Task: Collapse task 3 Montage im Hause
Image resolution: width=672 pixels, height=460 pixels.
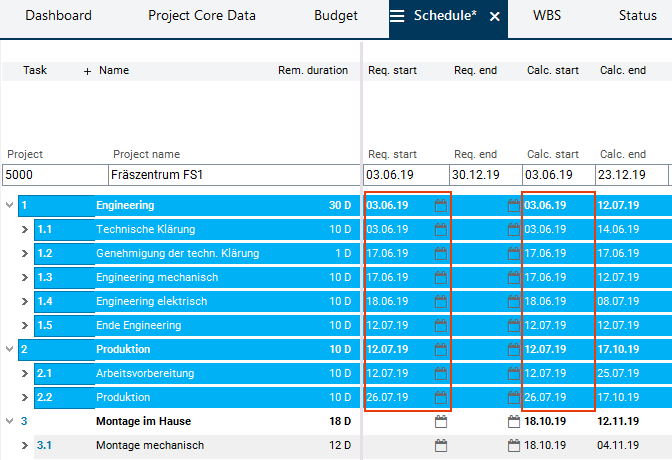Action: 10,422
